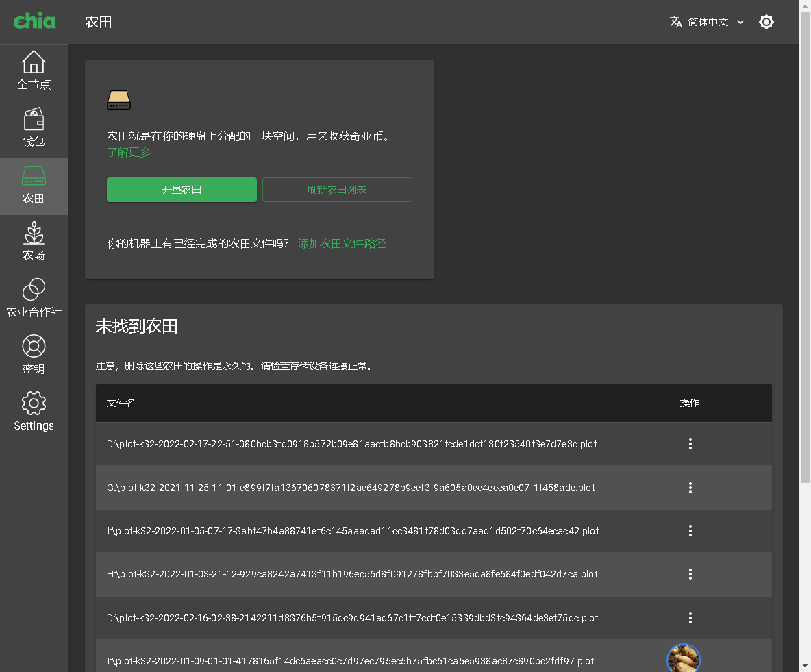Toggle the light/dark theme icon
Image resolution: width=811 pixels, height=672 pixels.
pos(766,22)
